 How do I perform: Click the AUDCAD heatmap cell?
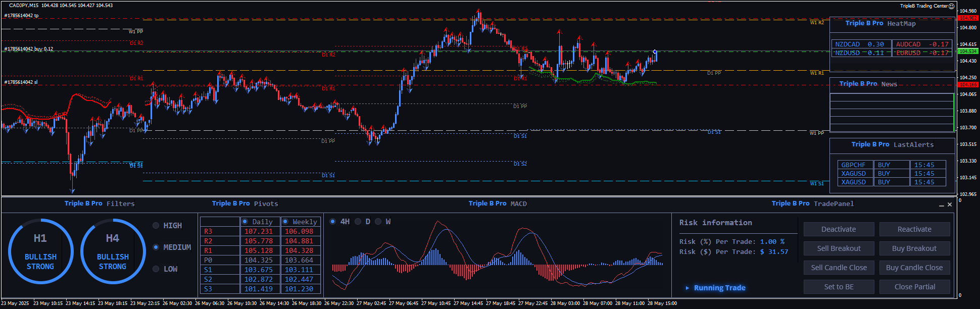(921, 44)
